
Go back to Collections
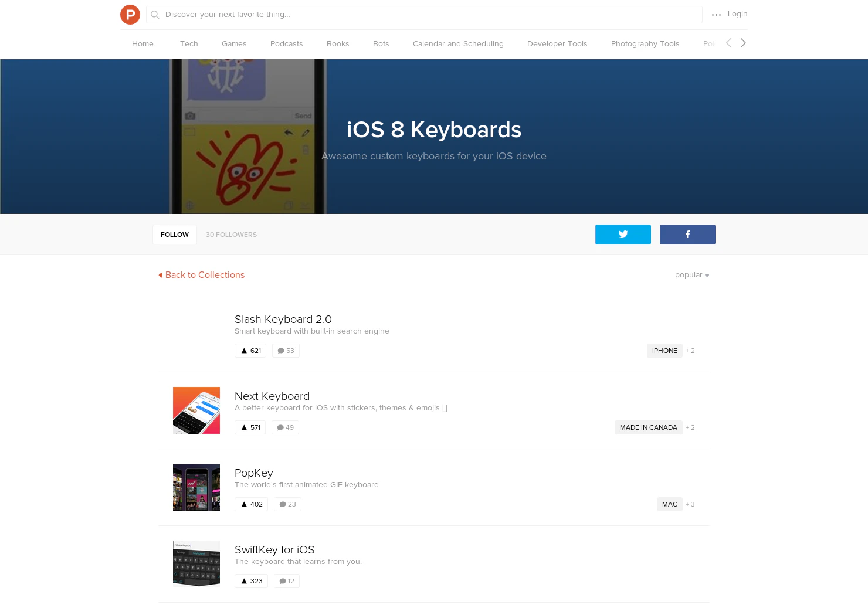(x=201, y=275)
